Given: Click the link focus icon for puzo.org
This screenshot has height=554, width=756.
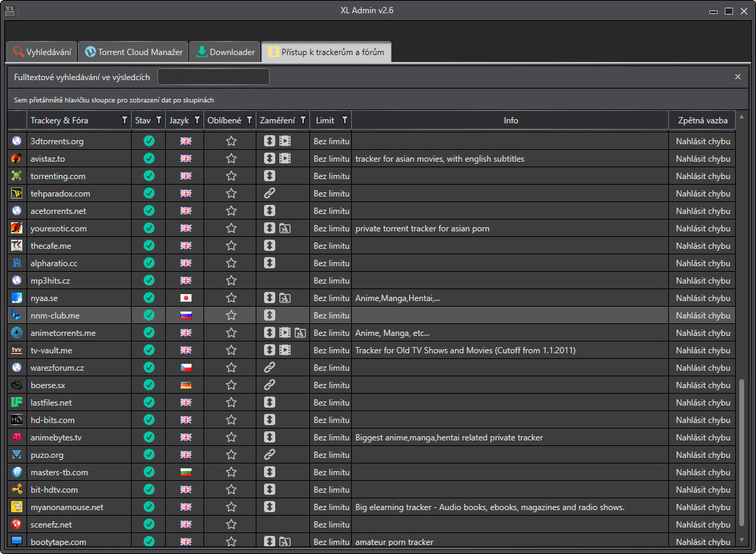Looking at the screenshot, I should 270,454.
